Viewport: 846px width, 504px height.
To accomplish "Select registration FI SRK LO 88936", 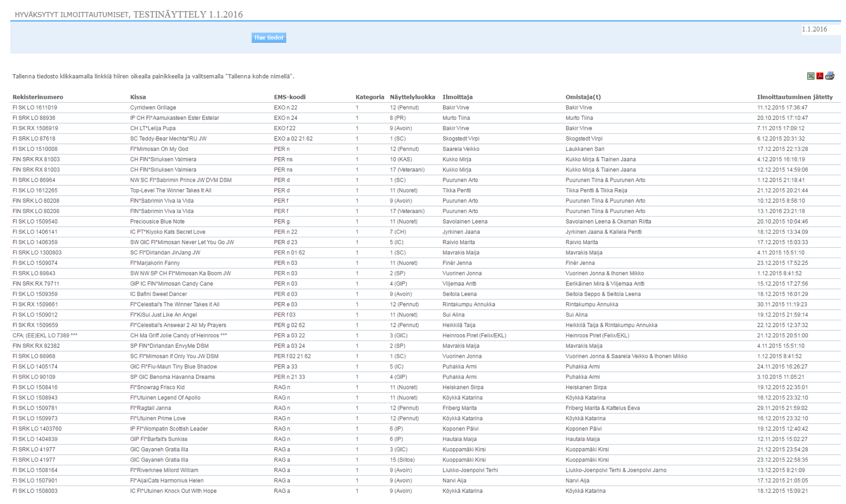I will [x=34, y=118].
